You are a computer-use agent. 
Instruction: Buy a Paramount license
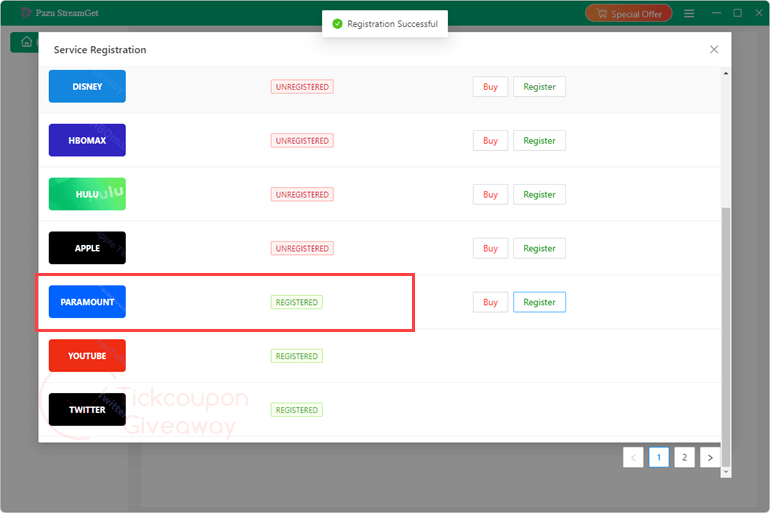(490, 302)
